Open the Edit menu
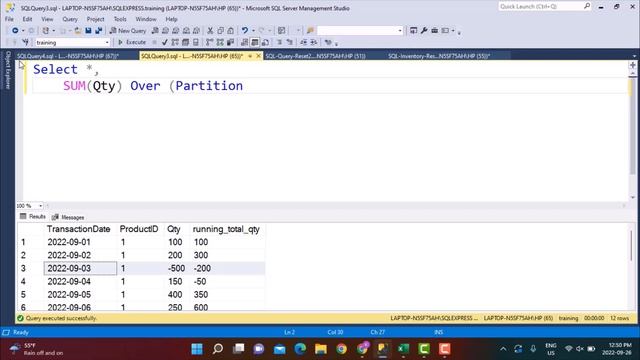The height and width of the screenshot is (360, 640). (27, 19)
